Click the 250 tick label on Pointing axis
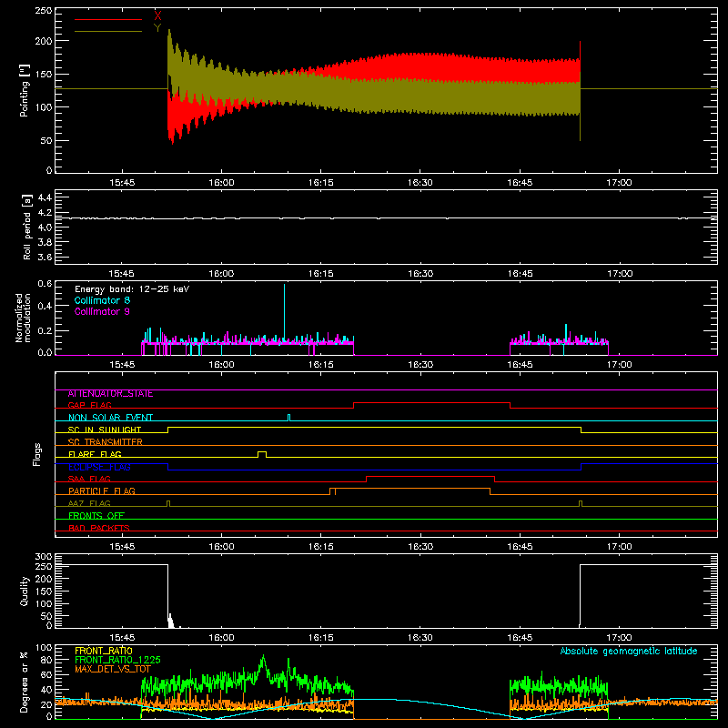Image resolution: width=728 pixels, height=728 pixels. coord(44,11)
